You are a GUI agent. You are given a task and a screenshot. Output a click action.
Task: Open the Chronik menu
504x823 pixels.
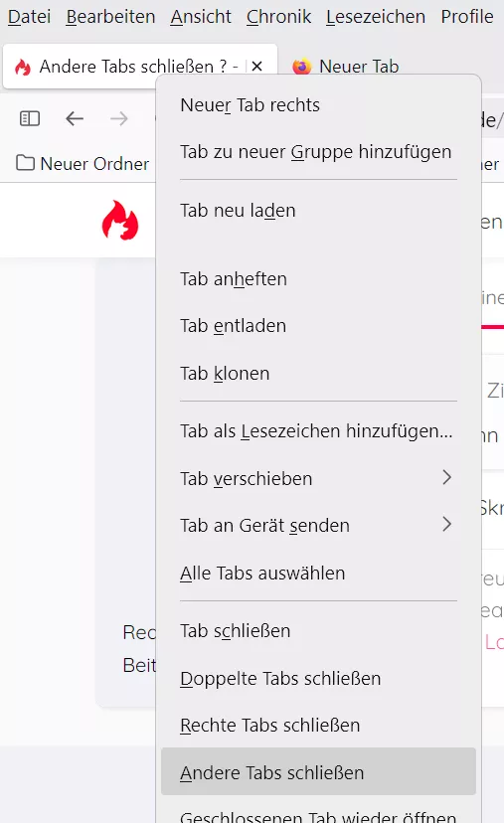coord(278,17)
